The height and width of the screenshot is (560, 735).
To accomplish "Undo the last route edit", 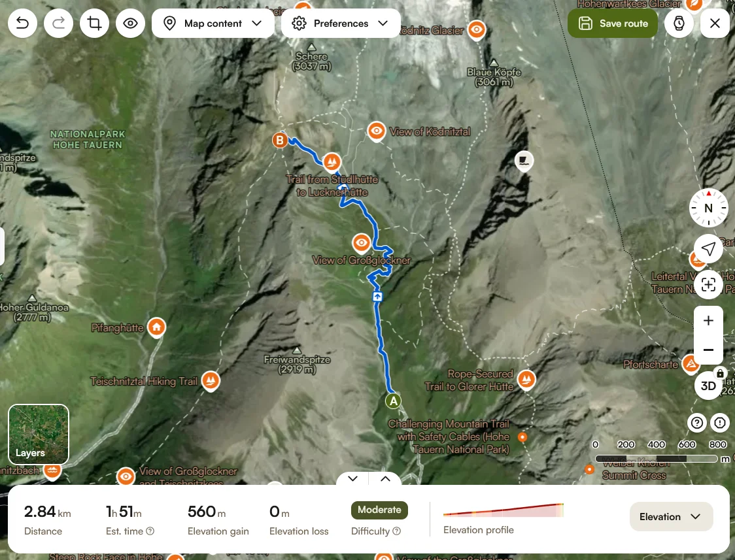I will coord(22,23).
